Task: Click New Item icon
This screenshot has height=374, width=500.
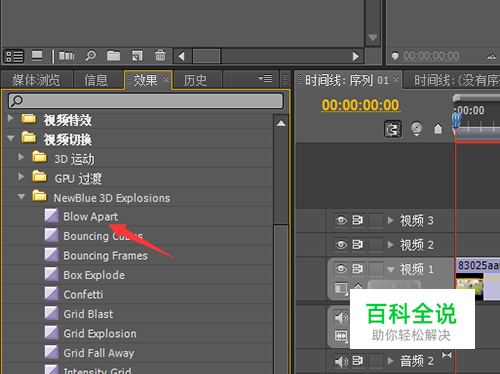Action: click(x=137, y=56)
